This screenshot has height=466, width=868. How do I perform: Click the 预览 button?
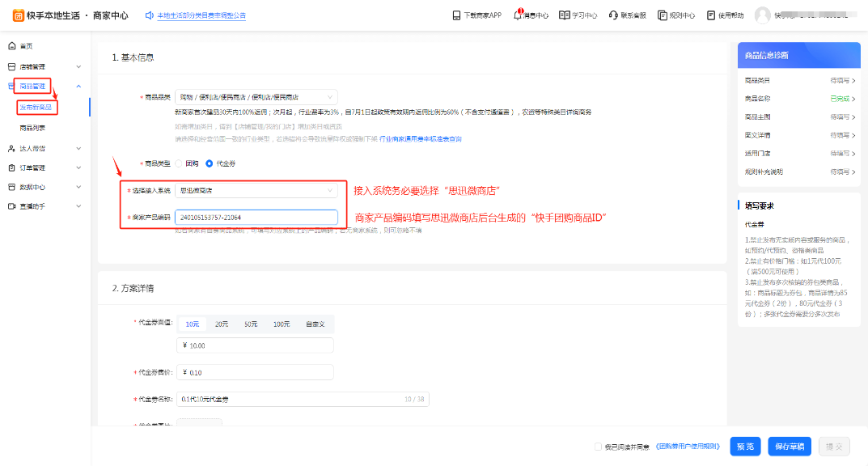click(745, 447)
